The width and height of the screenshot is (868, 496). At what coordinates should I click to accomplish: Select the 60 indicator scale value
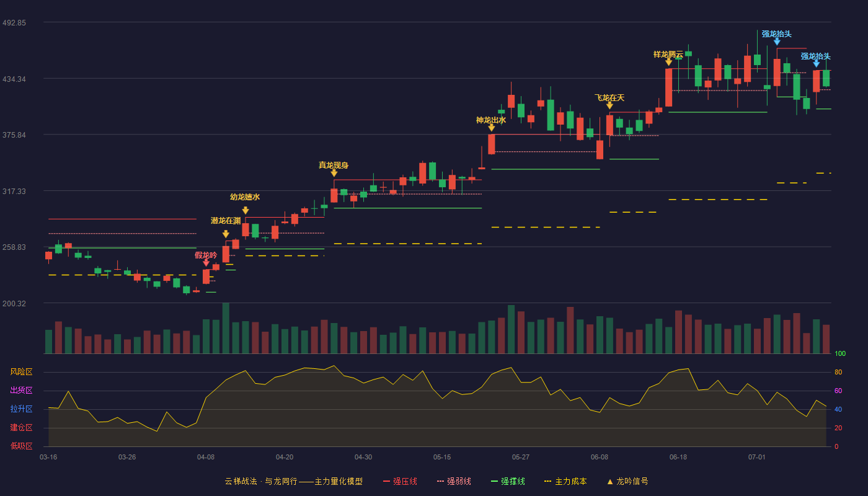click(x=838, y=391)
